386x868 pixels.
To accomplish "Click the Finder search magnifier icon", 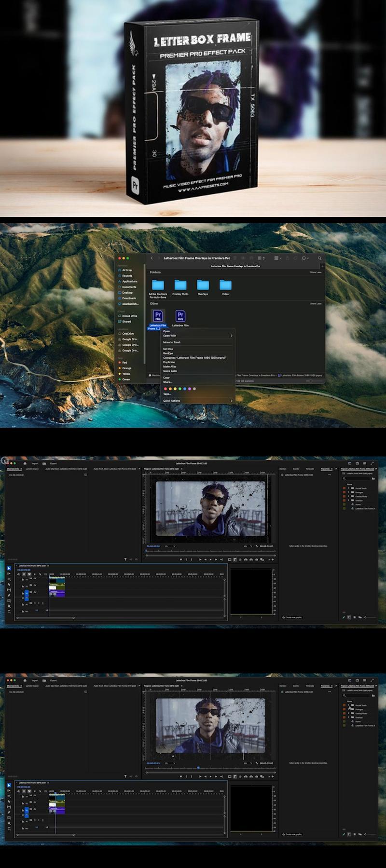I will coord(319,258).
